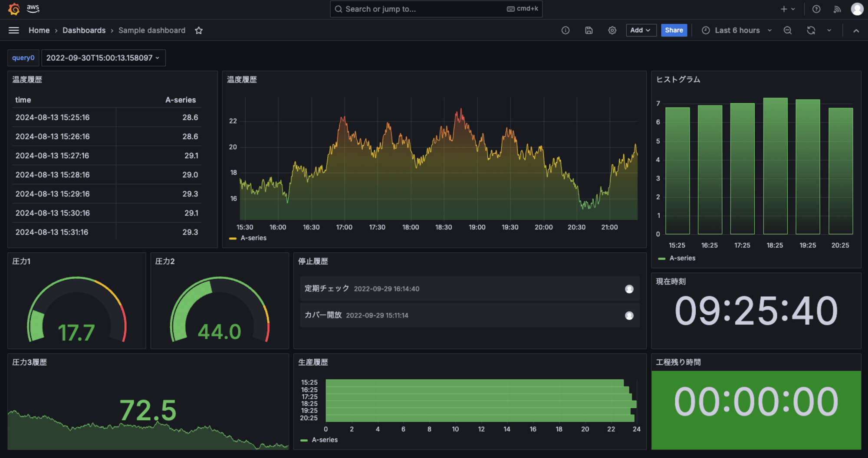
Task: Open dashboard settings gear icon
Action: click(x=612, y=30)
